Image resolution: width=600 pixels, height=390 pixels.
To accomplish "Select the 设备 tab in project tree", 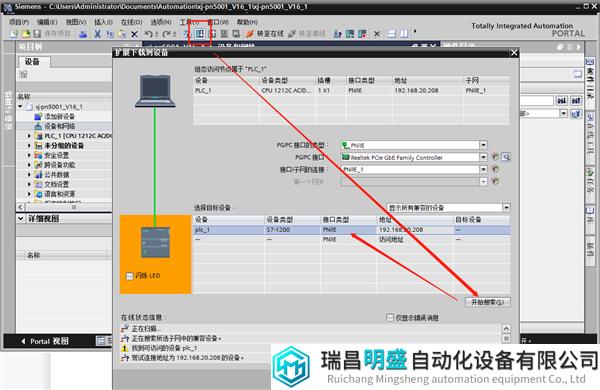I will coord(33,62).
